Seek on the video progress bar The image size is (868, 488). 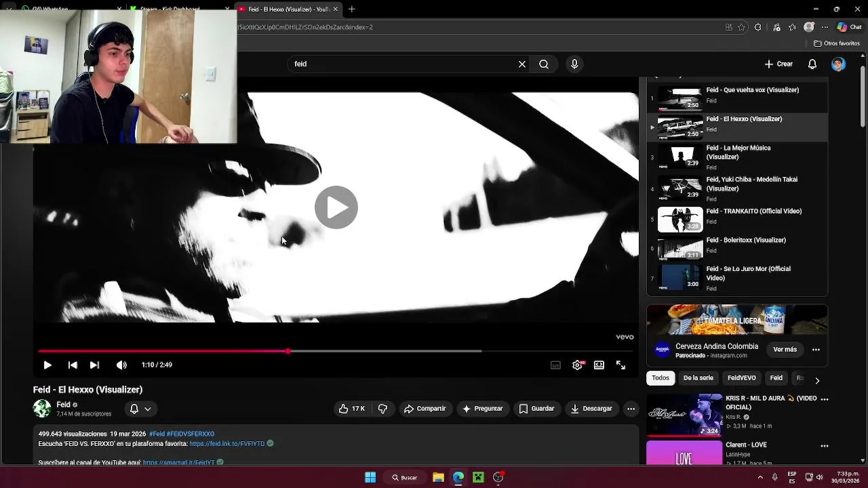pos(336,351)
